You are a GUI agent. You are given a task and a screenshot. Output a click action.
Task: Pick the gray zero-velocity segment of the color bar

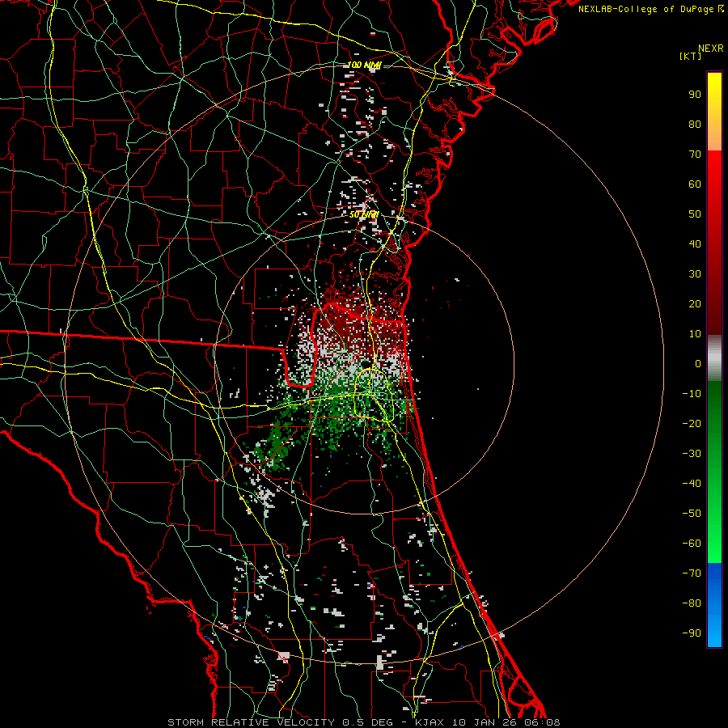(714, 358)
